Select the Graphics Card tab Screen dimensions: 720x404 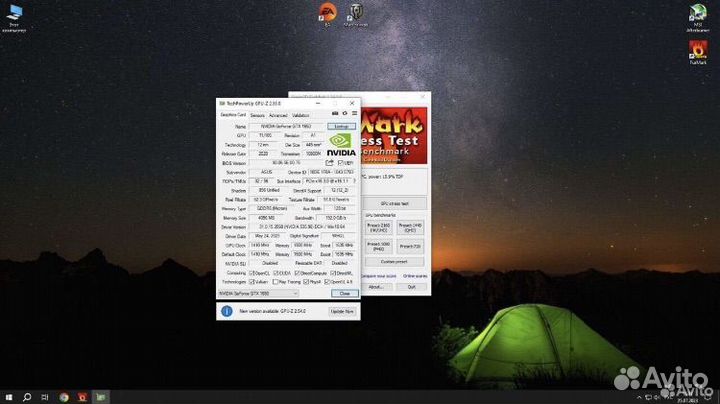click(233, 115)
